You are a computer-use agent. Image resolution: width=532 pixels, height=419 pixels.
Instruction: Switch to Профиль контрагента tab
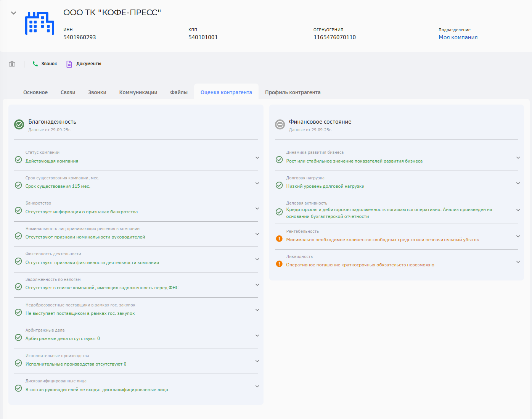[293, 92]
